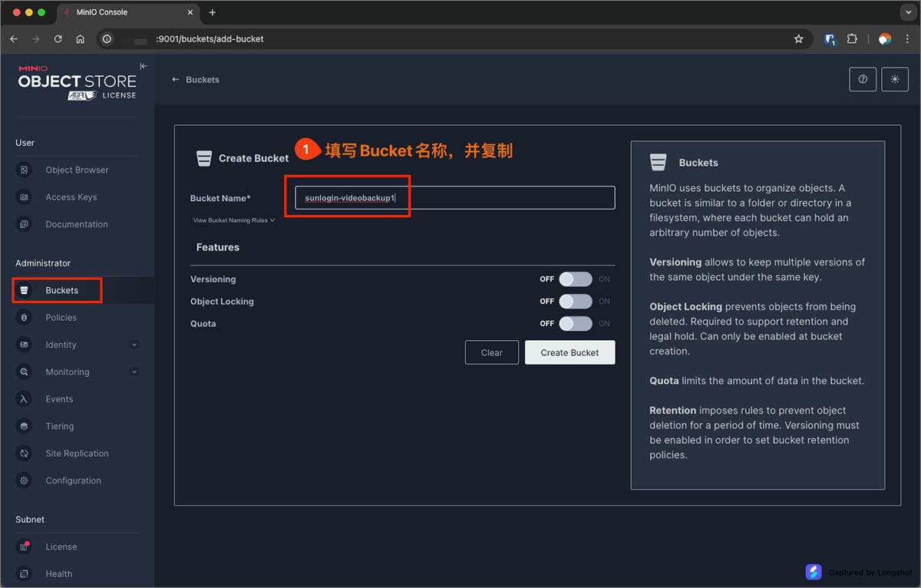Viewport: 921px width, 588px height.
Task: Click the Access Keys sidebar icon
Action: click(x=25, y=197)
